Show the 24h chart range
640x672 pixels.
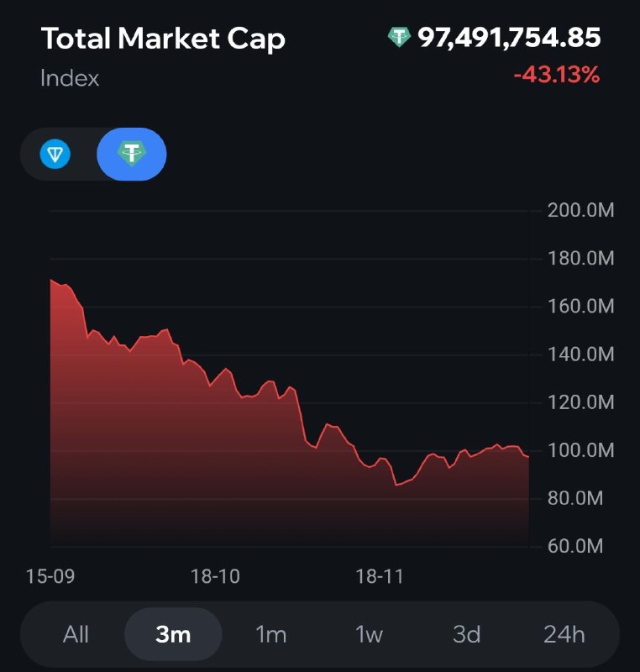click(564, 634)
